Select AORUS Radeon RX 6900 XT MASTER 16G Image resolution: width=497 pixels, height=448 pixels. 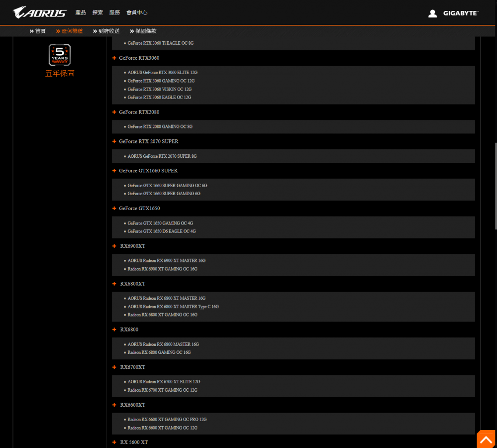(166, 261)
